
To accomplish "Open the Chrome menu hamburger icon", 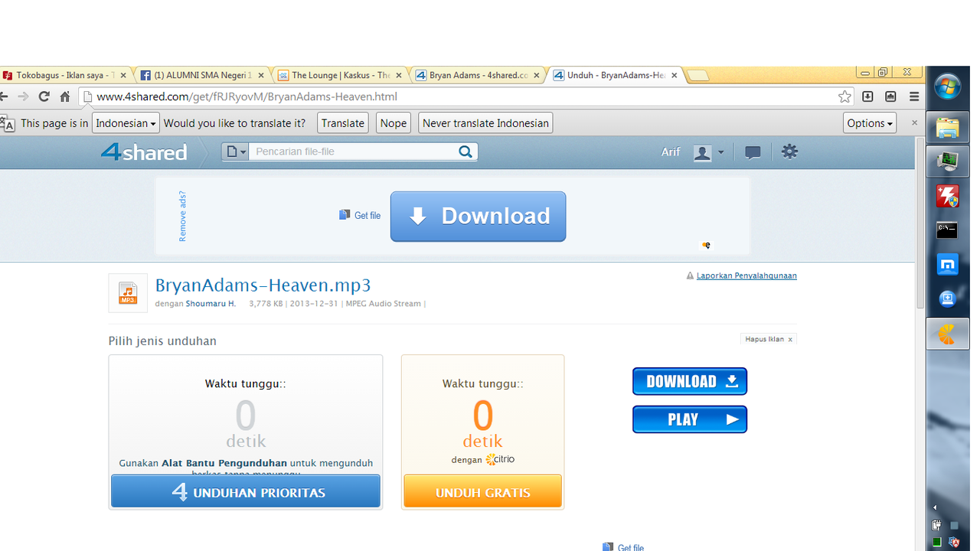I will 914,96.
